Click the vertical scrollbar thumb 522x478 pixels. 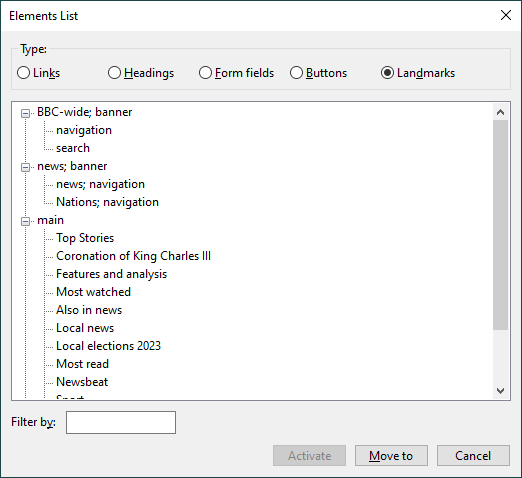click(x=500, y=225)
